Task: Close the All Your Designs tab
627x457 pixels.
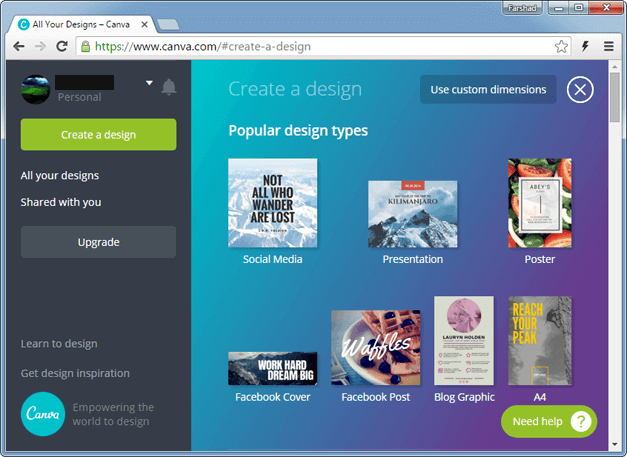Action: coord(144,24)
